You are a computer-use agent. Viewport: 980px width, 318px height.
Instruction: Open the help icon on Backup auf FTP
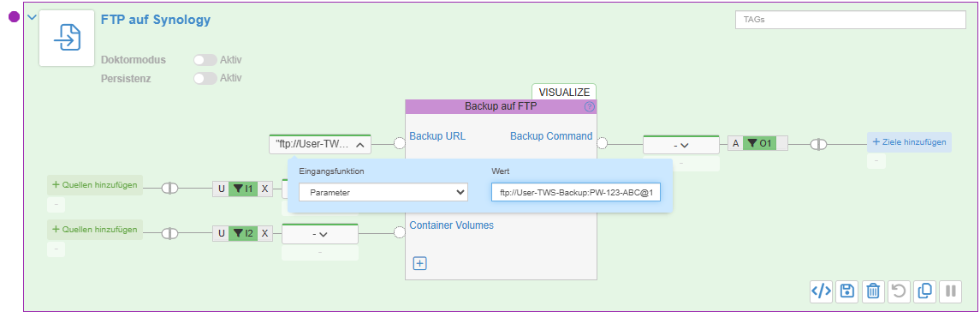pyautogui.click(x=590, y=107)
